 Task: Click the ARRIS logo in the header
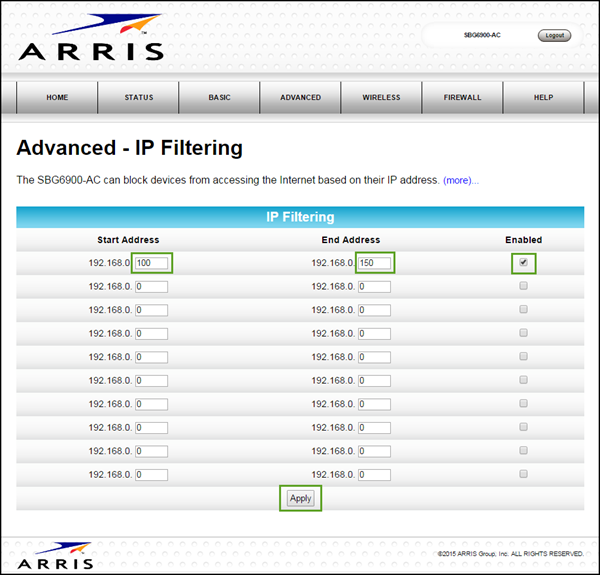pos(89,39)
